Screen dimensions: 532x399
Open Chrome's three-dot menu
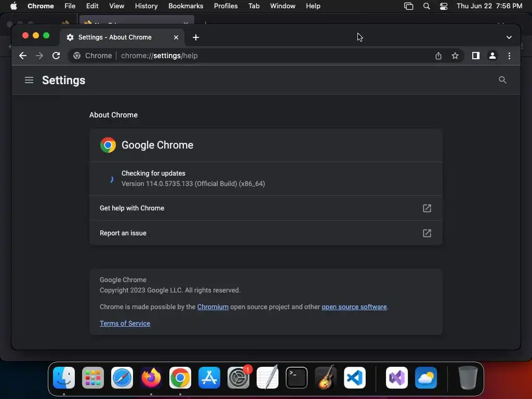[x=509, y=56]
